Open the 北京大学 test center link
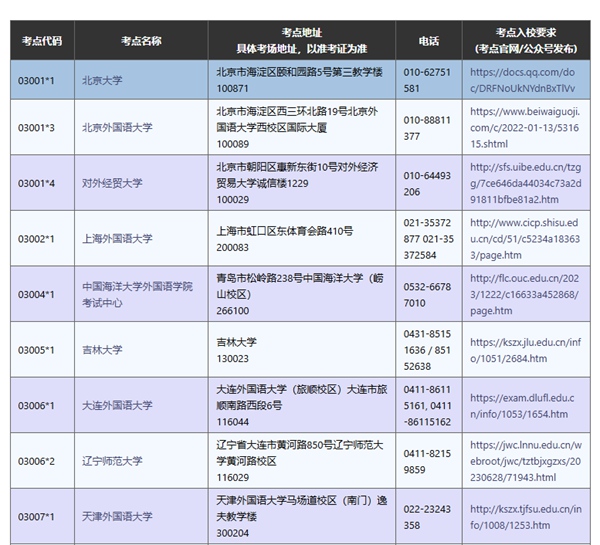The width and height of the screenshot is (600, 545). (x=102, y=80)
